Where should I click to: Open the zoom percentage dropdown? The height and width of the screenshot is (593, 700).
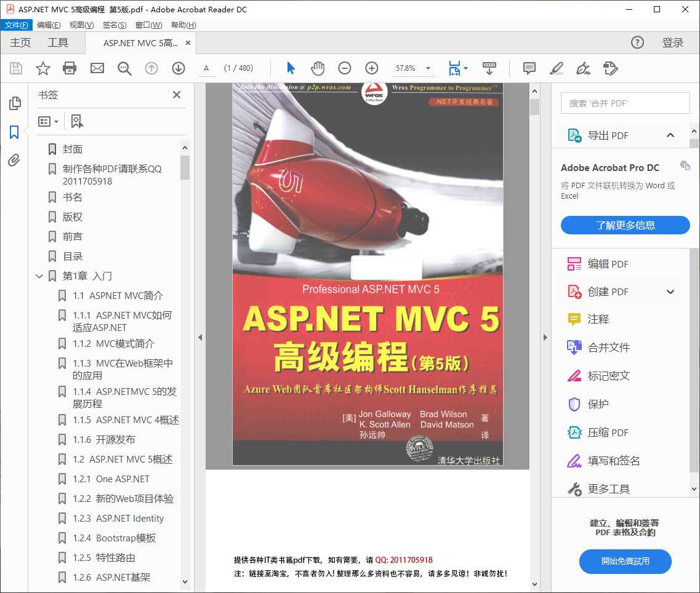coord(428,68)
